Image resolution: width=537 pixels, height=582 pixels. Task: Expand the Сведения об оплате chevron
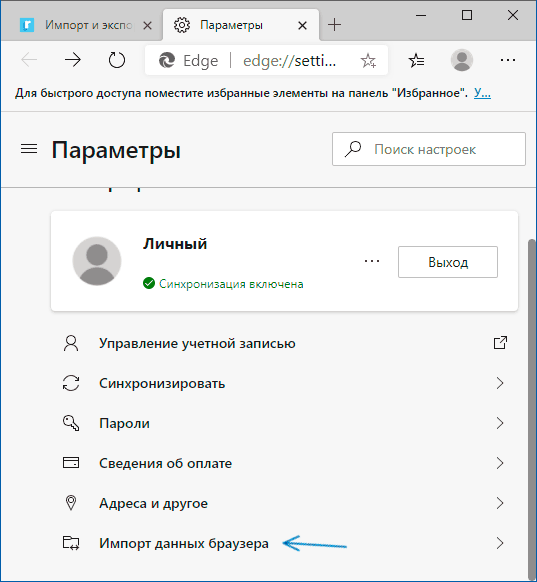pos(500,463)
